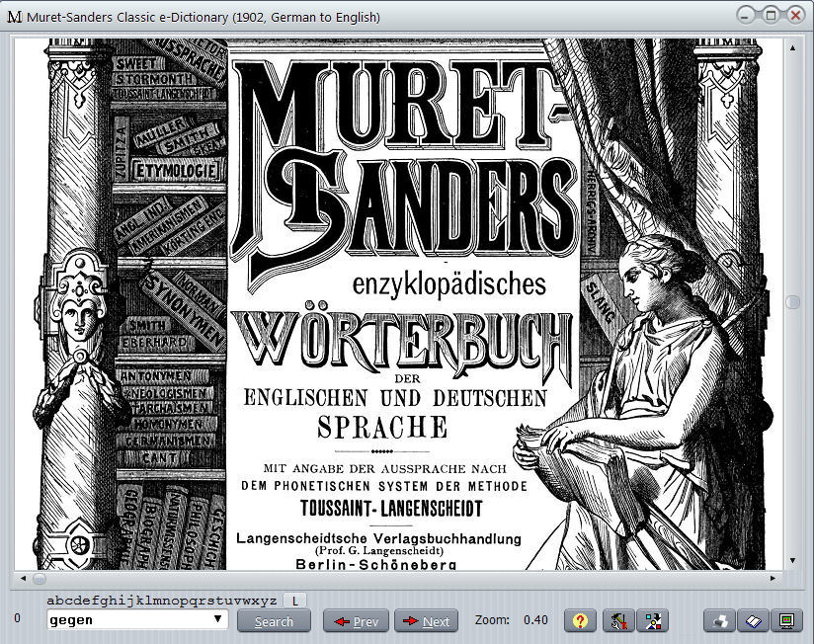Open the tools settings hammer icon

618,620
